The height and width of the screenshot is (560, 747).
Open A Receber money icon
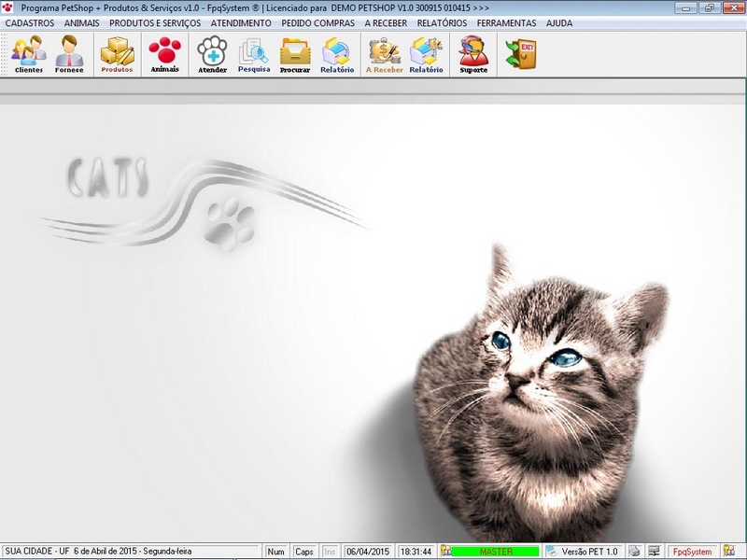coord(385,54)
